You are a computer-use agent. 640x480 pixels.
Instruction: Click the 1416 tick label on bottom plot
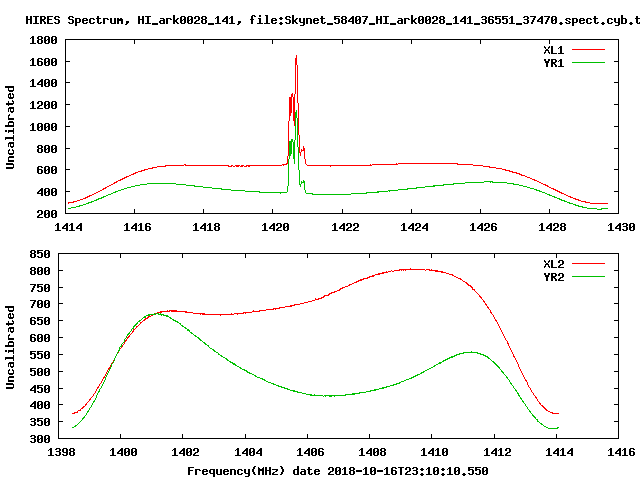[x=621, y=452]
